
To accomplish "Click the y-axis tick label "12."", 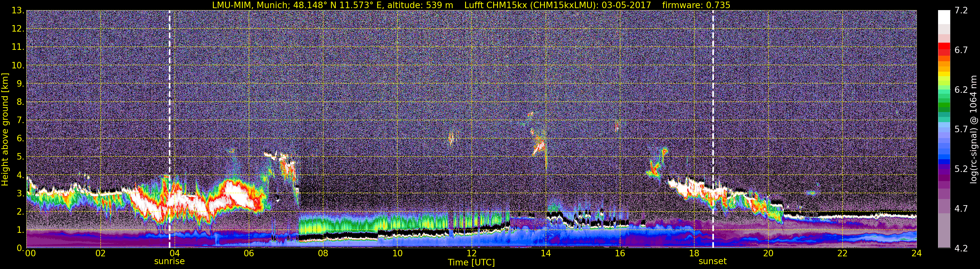I will pyautogui.click(x=18, y=29).
